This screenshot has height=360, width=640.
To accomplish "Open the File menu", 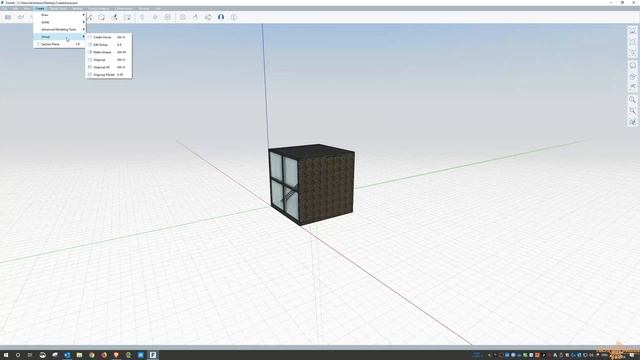I will (x=5, y=8).
